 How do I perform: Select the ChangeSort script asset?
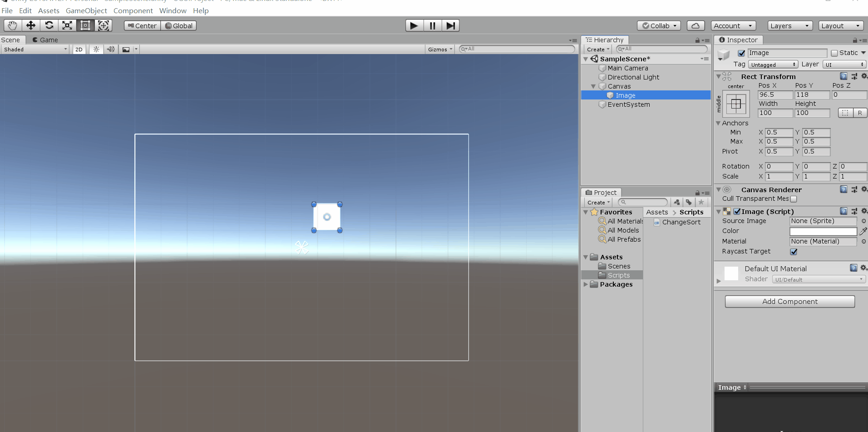pos(677,222)
